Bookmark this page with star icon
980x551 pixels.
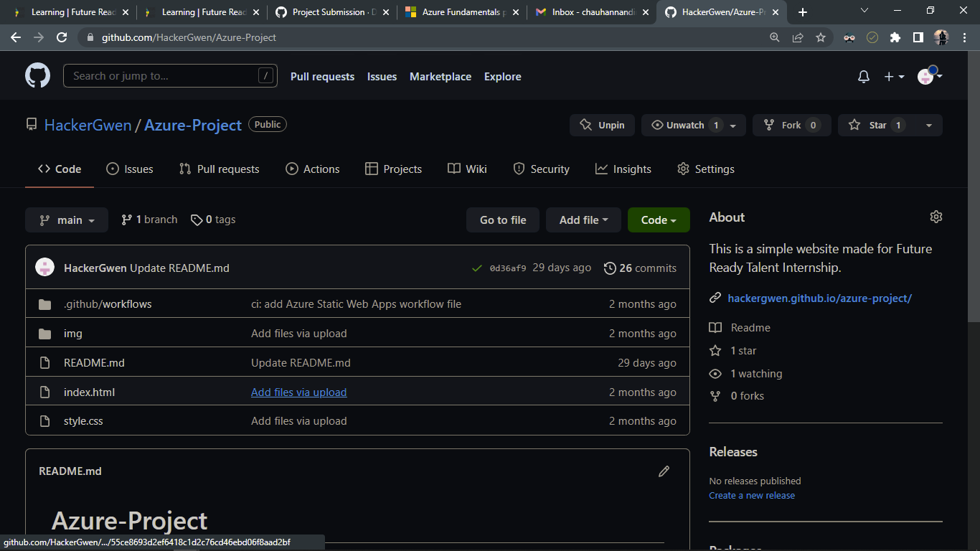tap(821, 37)
